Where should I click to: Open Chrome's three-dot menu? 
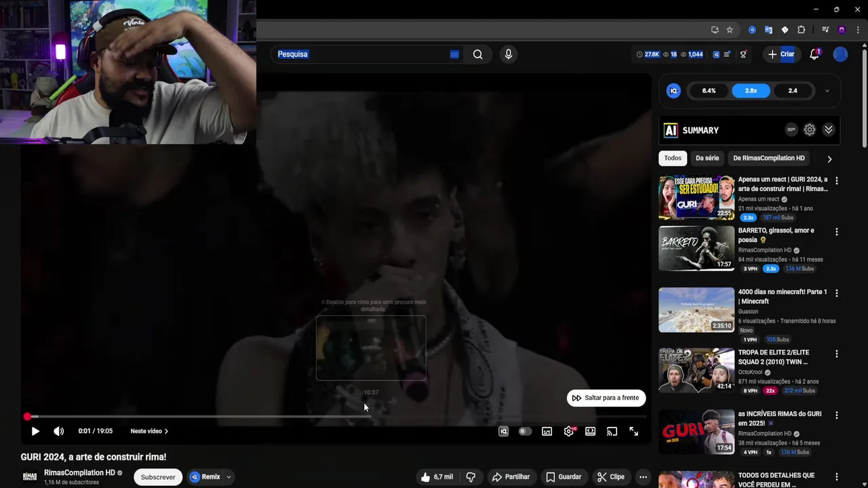858,30
